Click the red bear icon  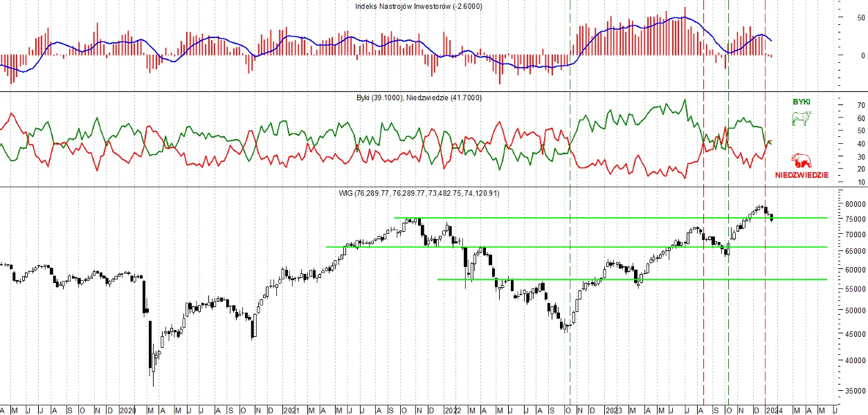tap(803, 162)
